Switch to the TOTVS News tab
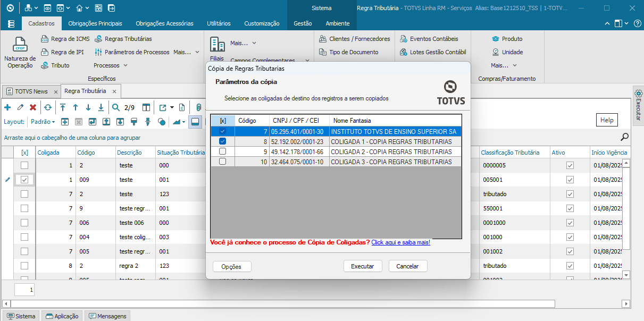Viewport: 644px width, 321px height. click(31, 91)
